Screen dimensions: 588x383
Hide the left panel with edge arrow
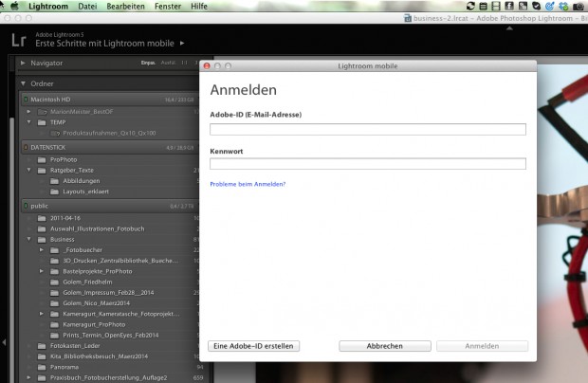coord(4,342)
